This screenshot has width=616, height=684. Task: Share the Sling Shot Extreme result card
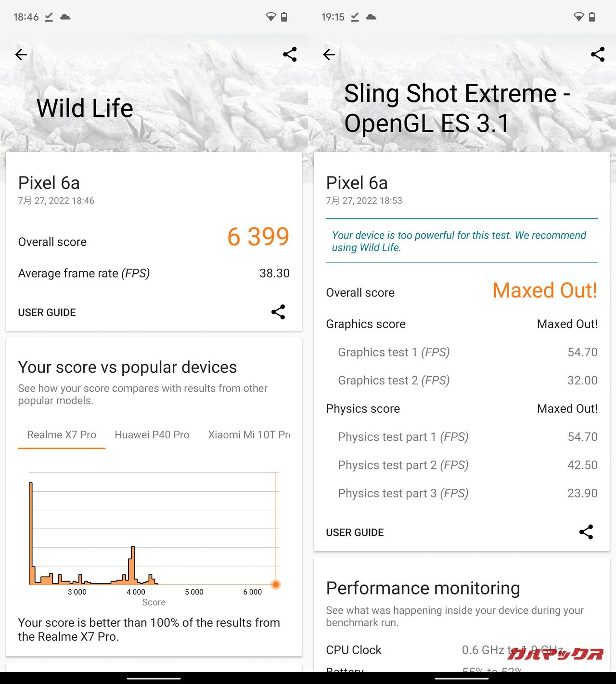(x=586, y=532)
